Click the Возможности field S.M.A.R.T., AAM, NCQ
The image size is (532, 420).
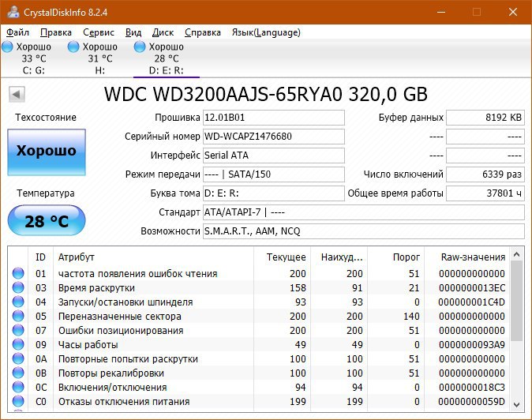(x=364, y=231)
